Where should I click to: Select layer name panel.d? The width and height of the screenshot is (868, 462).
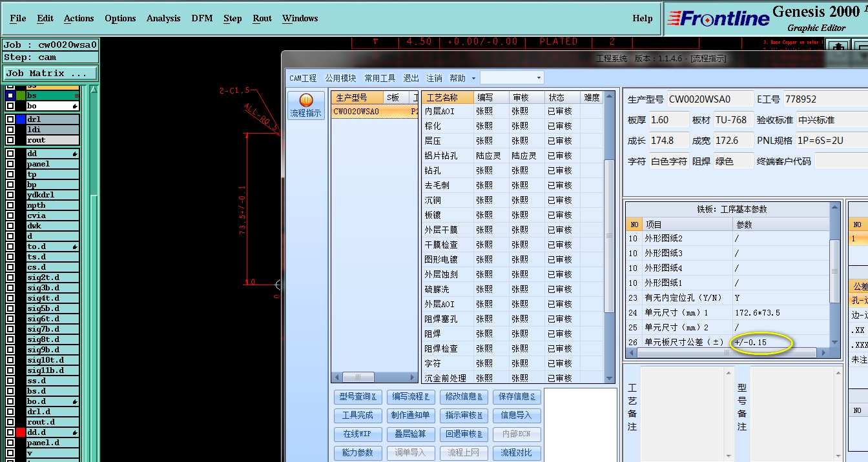point(52,443)
